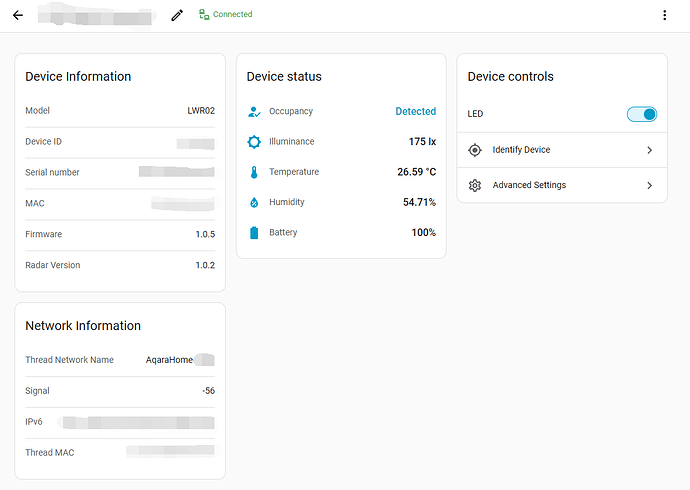Select the 54.71% humidity value
This screenshot has width=690, height=490.
pos(419,202)
